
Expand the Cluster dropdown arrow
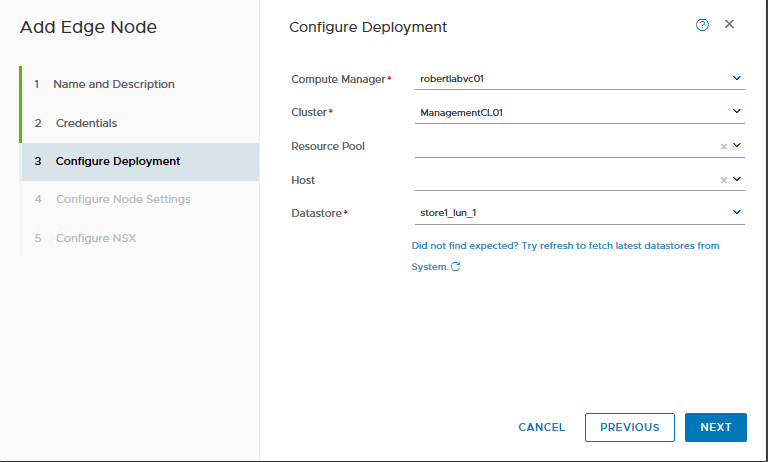click(x=737, y=112)
